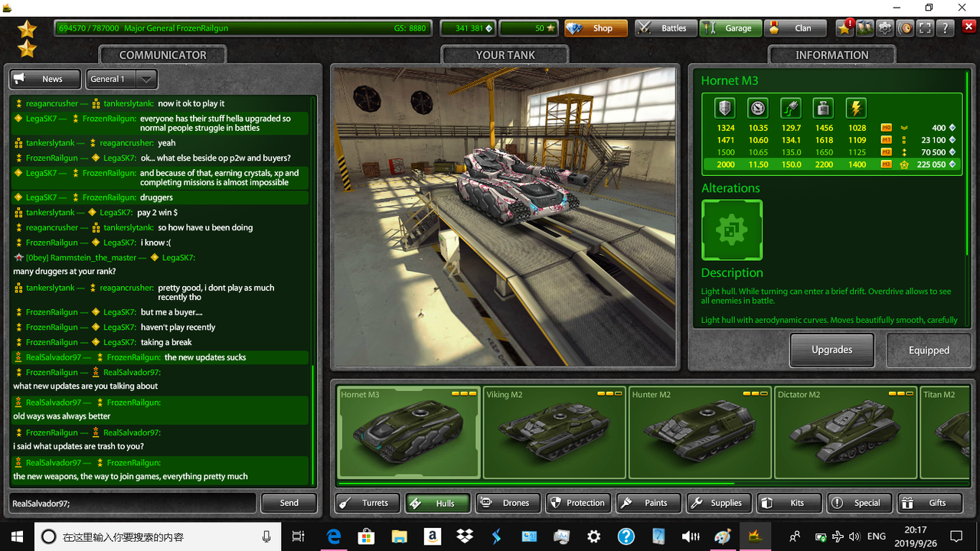This screenshot has height=551, width=980.
Task: Toggle fullscreen mode
Action: point(925,28)
